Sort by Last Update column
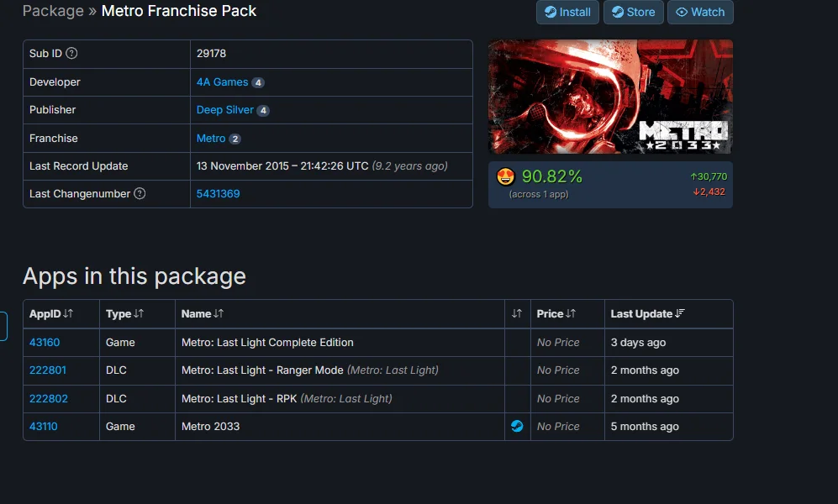This screenshot has width=838, height=504. pos(647,314)
